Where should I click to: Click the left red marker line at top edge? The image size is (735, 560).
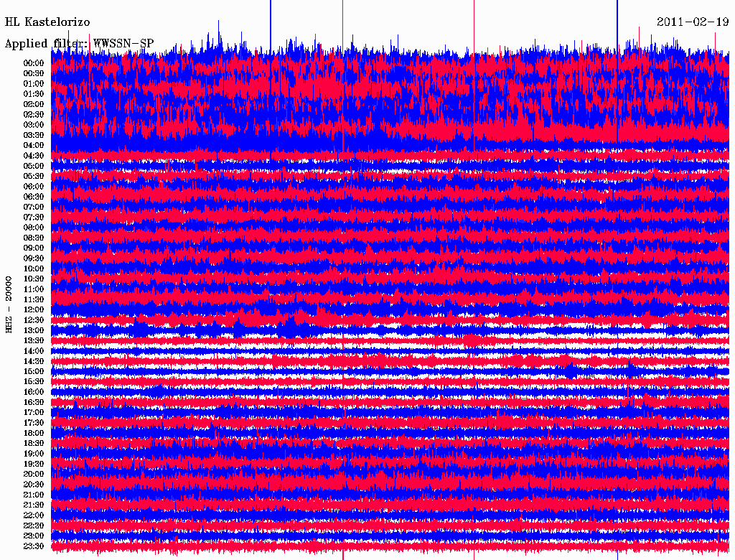click(x=342, y=14)
